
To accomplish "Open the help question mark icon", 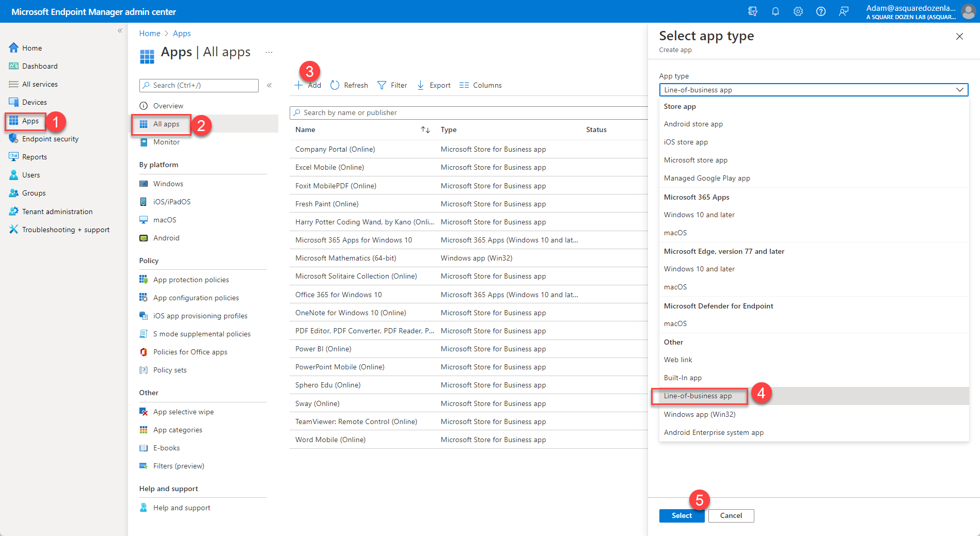I will [821, 11].
